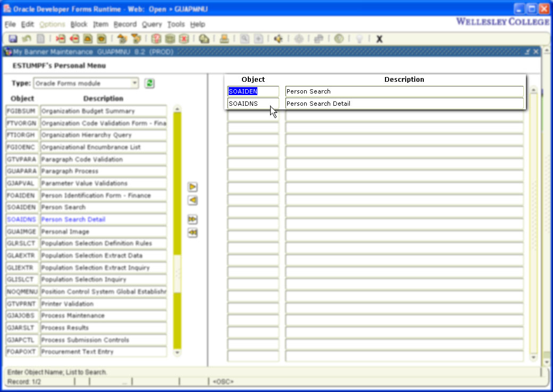Click the Previous Record toolbar icon
The height and width of the screenshot is (392, 553).
tap(88, 39)
